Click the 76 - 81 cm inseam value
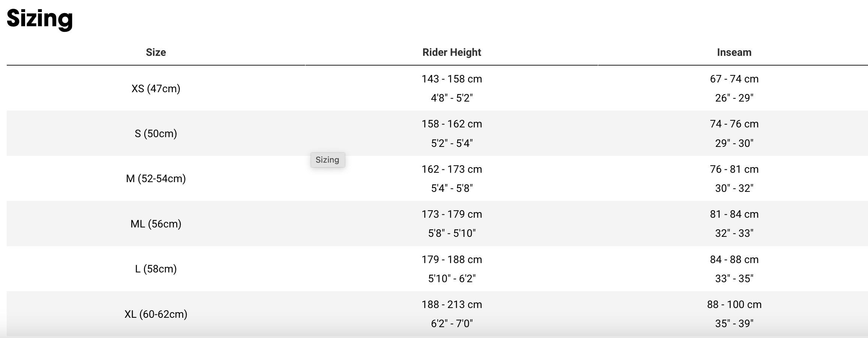The image size is (868, 338). (734, 169)
